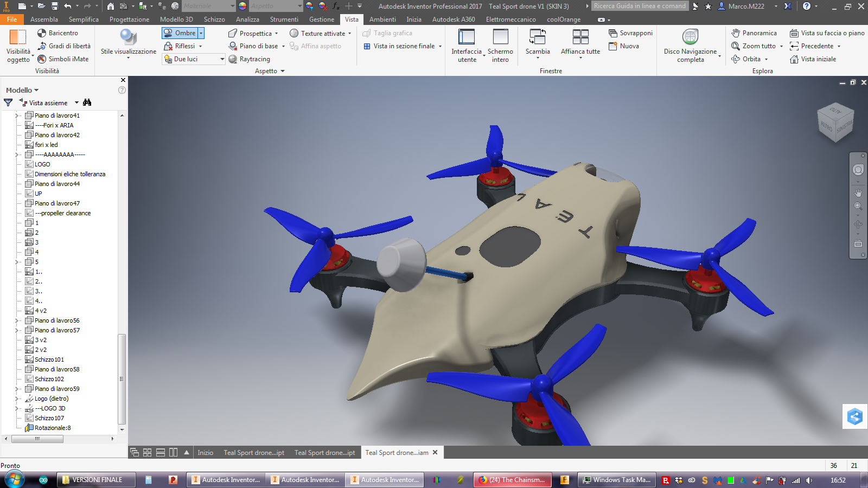868x488 pixels.
Task: Open Visibilità oggetto large icon
Action: pyautogui.click(x=18, y=38)
